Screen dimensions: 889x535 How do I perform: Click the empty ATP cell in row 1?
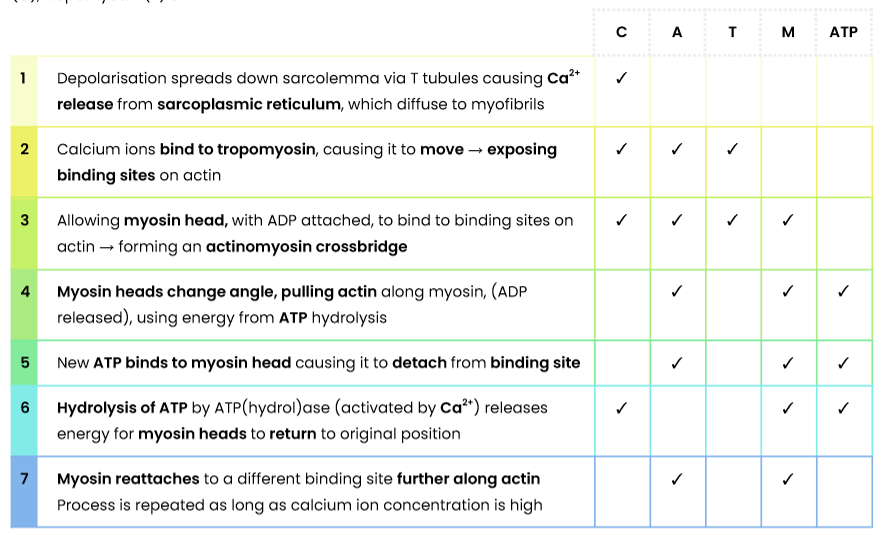coord(844,91)
